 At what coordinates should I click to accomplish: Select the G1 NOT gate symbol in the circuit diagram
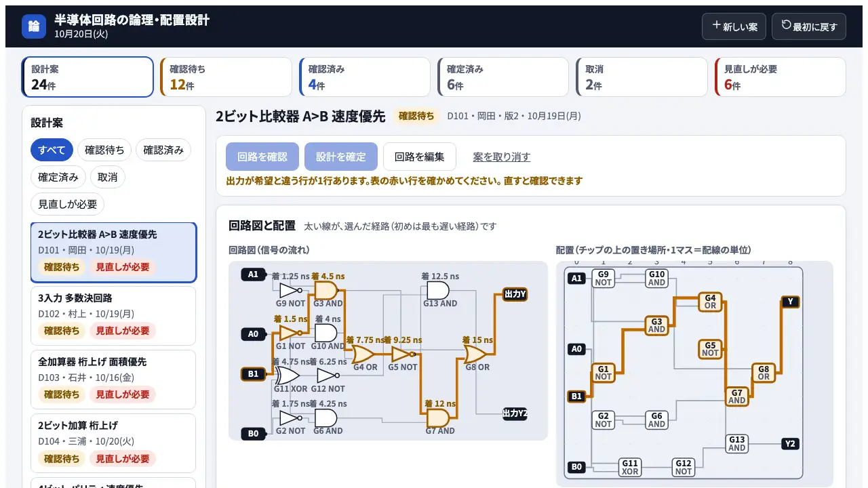290,333
